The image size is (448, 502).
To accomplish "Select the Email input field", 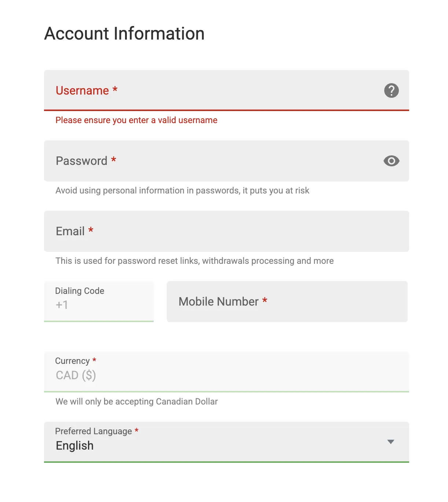I will (227, 231).
